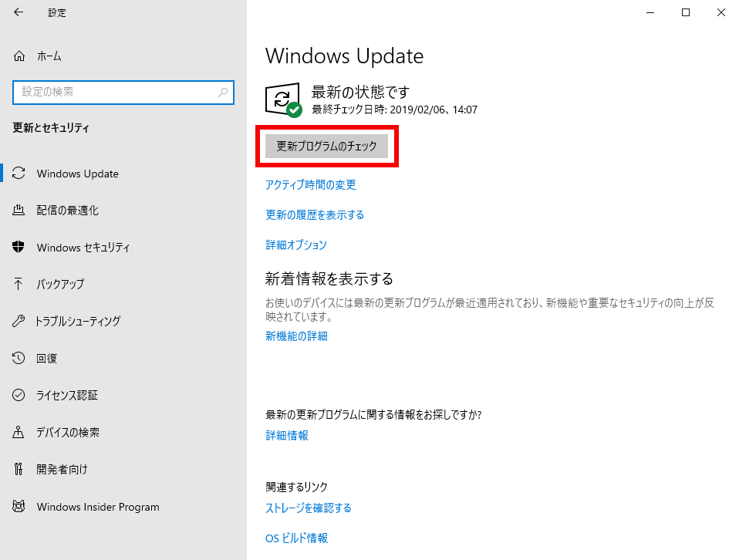Click the トラブルシューティング wrench icon
Viewport: 739px width, 560px height.
[20, 321]
